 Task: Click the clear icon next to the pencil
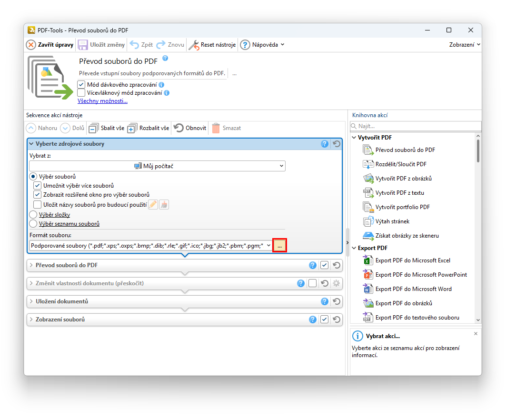[x=164, y=205]
